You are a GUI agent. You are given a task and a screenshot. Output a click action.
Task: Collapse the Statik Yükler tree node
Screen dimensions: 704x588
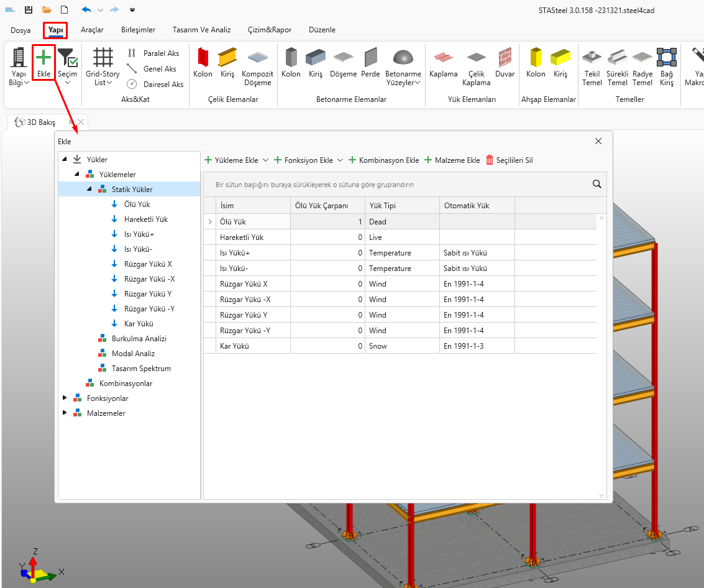coord(89,189)
